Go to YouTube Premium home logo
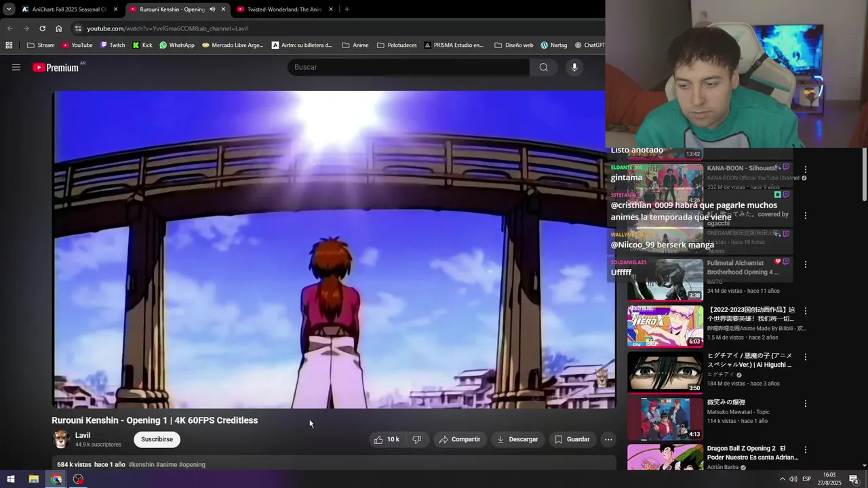 point(56,67)
